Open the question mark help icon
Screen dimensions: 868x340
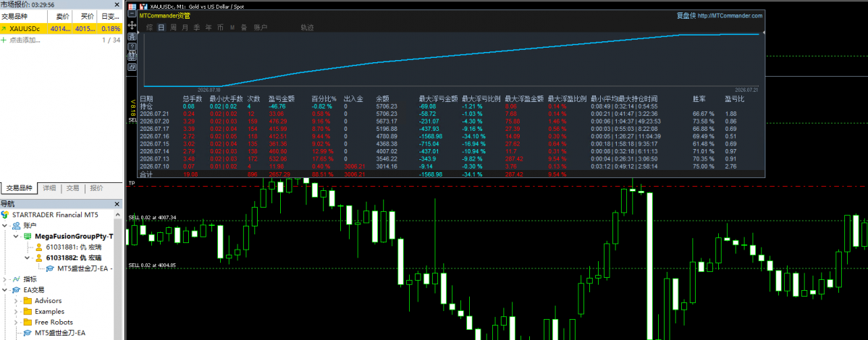pos(132,46)
